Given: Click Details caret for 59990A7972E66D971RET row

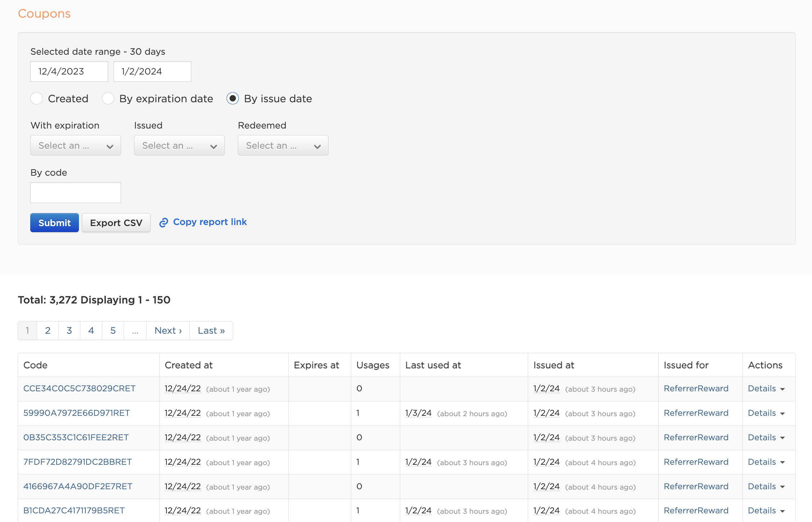Looking at the screenshot, I should coord(782,414).
